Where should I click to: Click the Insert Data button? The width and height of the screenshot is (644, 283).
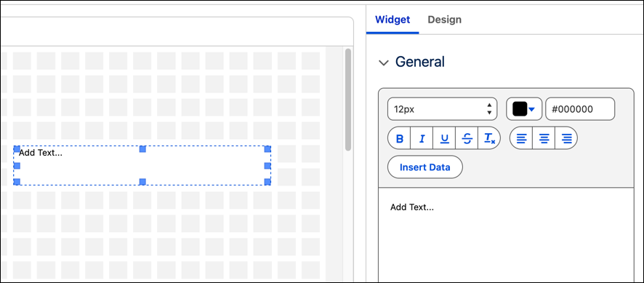click(425, 167)
